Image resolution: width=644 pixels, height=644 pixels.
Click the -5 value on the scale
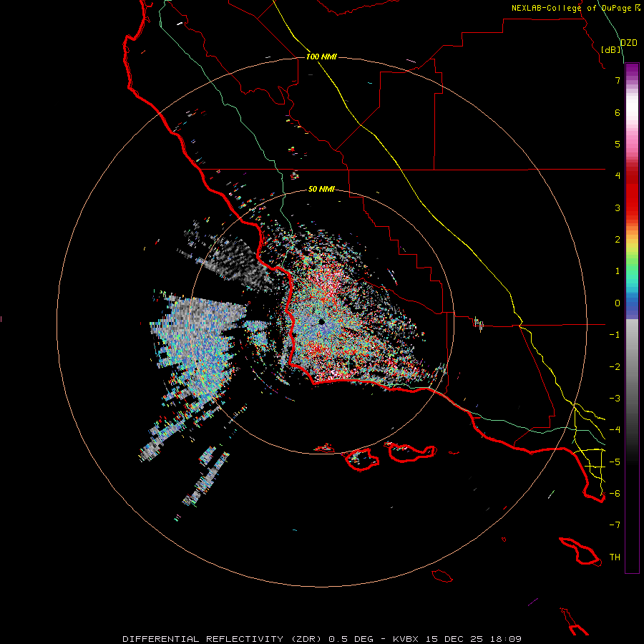click(615, 462)
